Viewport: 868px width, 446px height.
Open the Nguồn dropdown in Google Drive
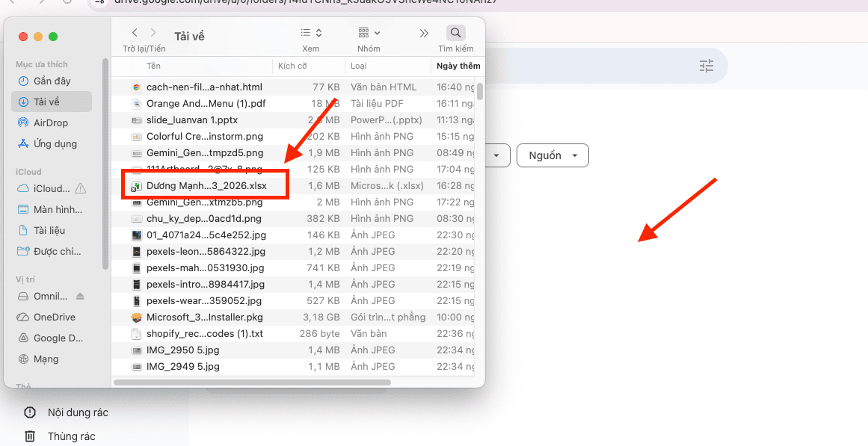(552, 155)
